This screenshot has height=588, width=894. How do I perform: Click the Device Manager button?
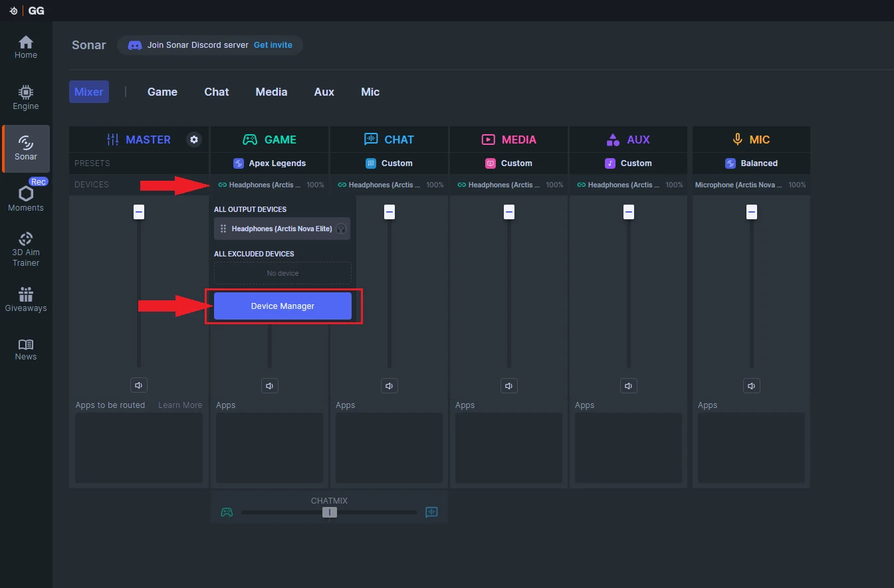click(x=282, y=306)
